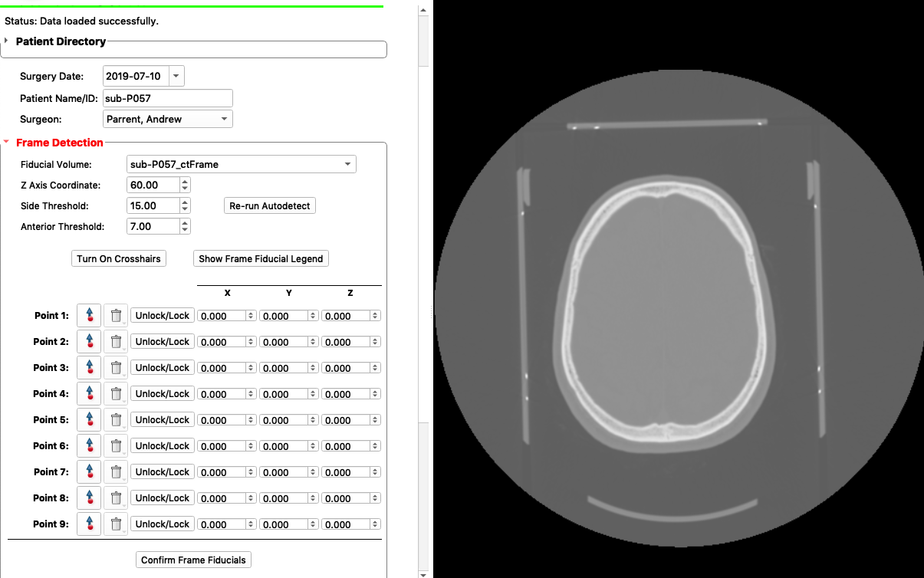Click Point 5 Y coordinate field

[x=289, y=420]
